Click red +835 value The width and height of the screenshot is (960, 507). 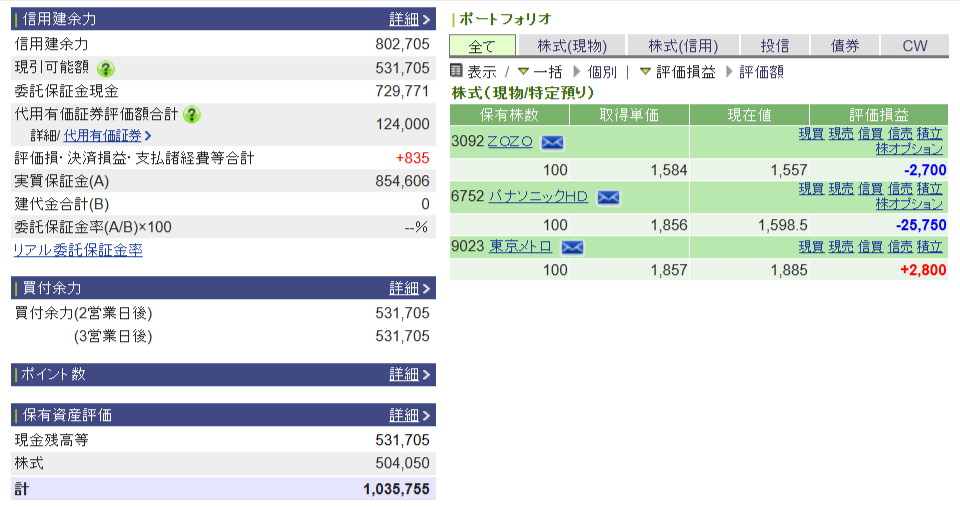click(413, 158)
